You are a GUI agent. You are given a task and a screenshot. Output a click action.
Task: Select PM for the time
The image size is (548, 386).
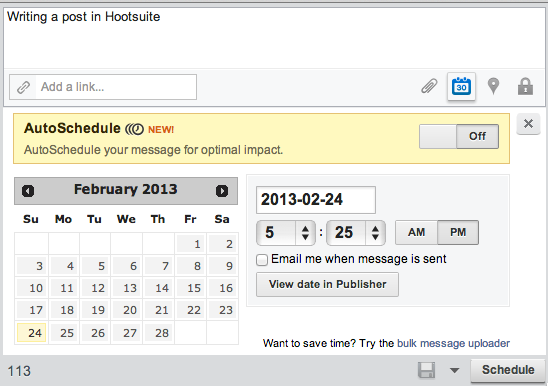pyautogui.click(x=458, y=232)
